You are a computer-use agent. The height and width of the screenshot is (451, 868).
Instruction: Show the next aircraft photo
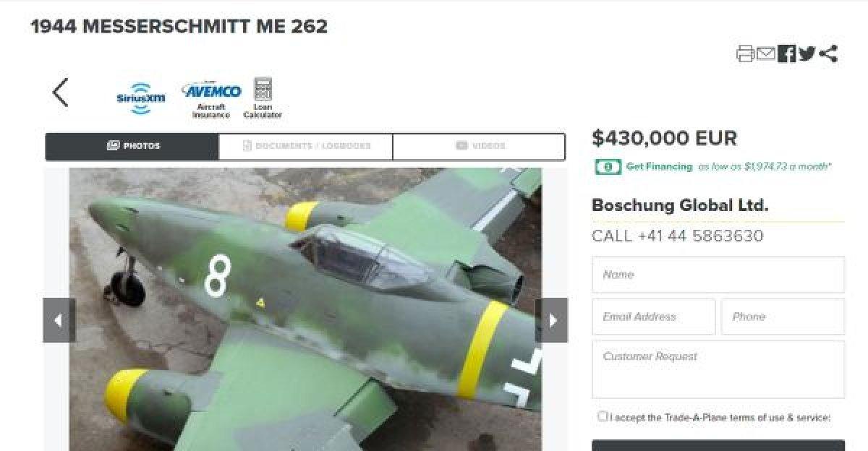pyautogui.click(x=552, y=320)
